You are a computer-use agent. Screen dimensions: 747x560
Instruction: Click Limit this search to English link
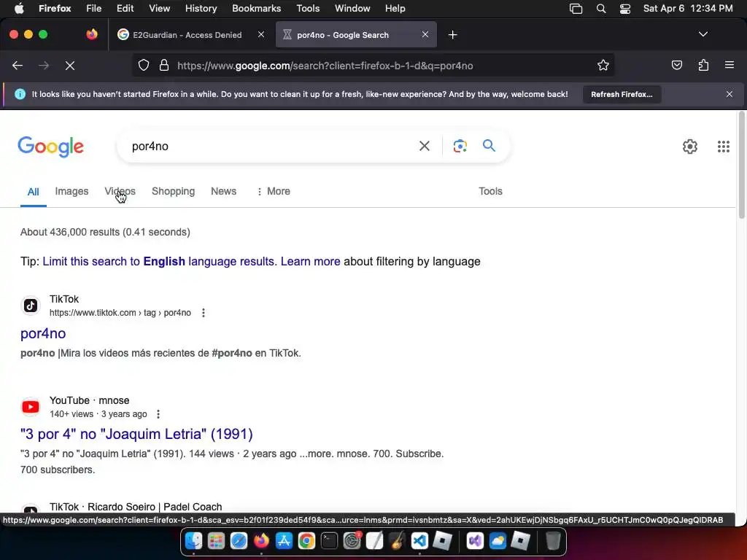pyautogui.click(x=160, y=262)
